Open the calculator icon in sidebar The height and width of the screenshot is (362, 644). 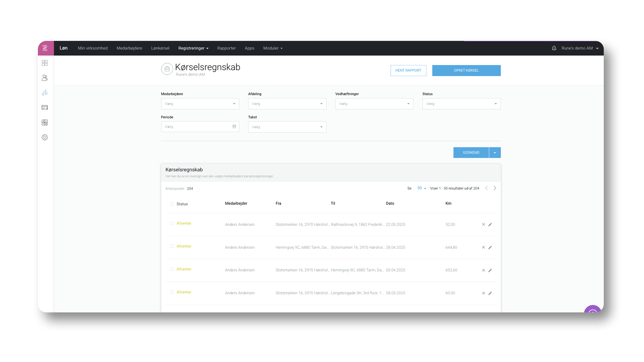coord(45,123)
